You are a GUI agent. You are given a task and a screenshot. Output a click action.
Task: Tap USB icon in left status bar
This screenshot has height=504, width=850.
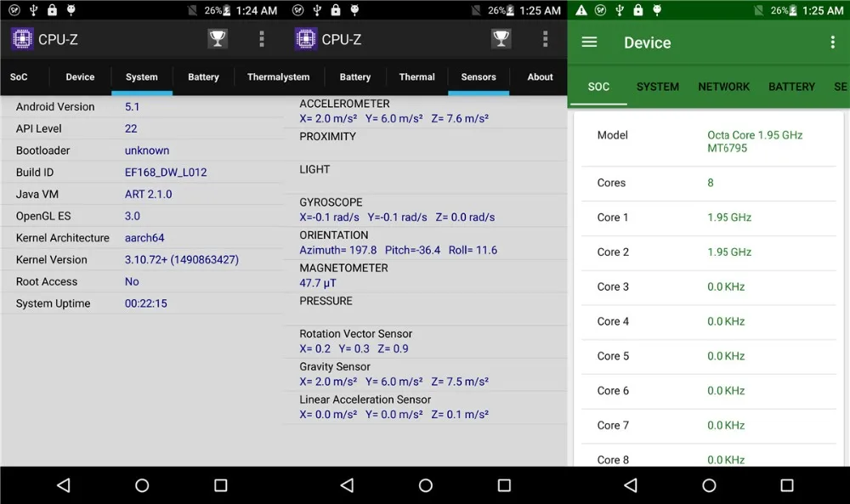pos(34,10)
